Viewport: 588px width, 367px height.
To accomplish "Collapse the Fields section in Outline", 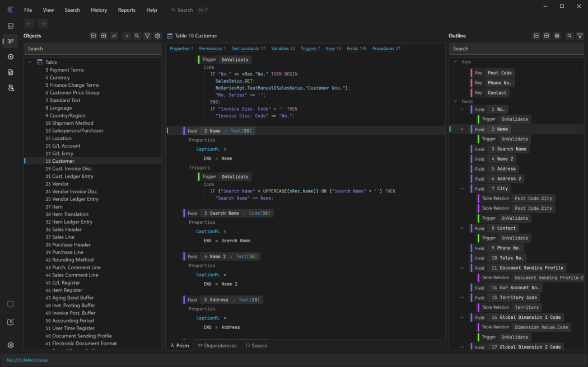I will 455,101.
